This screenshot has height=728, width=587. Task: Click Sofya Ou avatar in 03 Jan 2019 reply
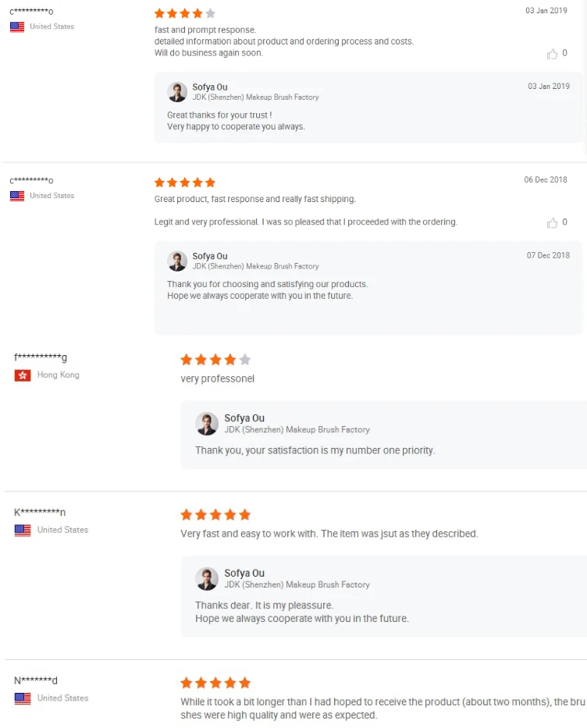(177, 92)
